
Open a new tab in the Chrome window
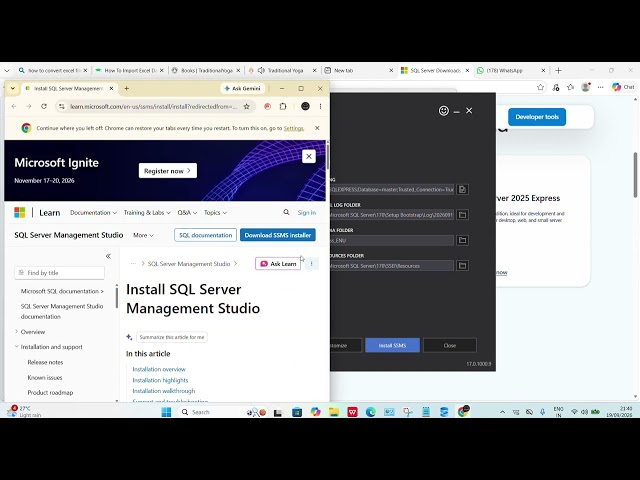(x=127, y=88)
